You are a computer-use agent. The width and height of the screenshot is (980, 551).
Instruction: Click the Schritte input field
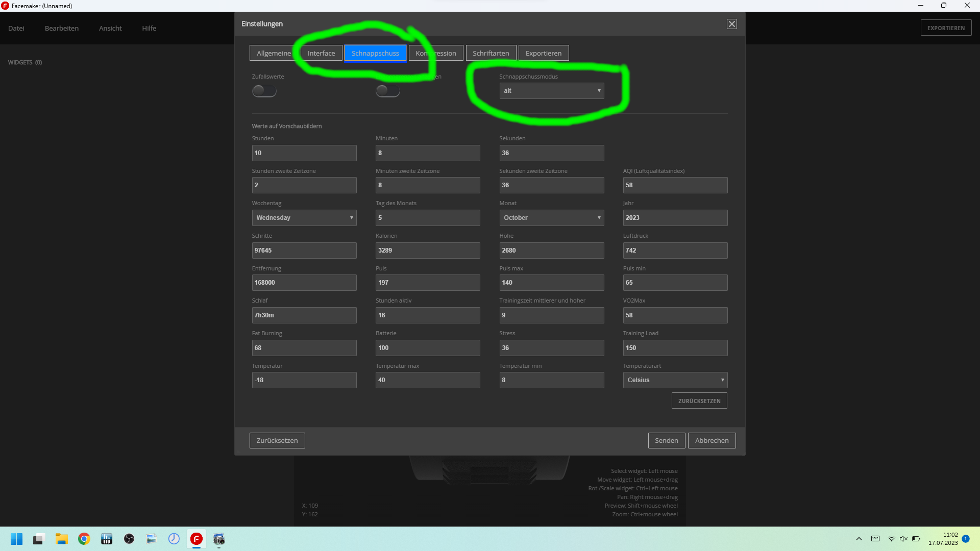(304, 251)
